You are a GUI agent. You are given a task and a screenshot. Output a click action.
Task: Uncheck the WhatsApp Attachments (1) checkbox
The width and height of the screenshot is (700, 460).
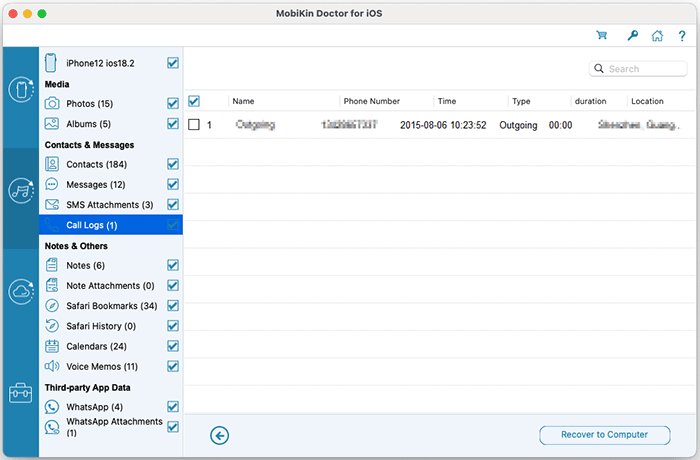(173, 427)
